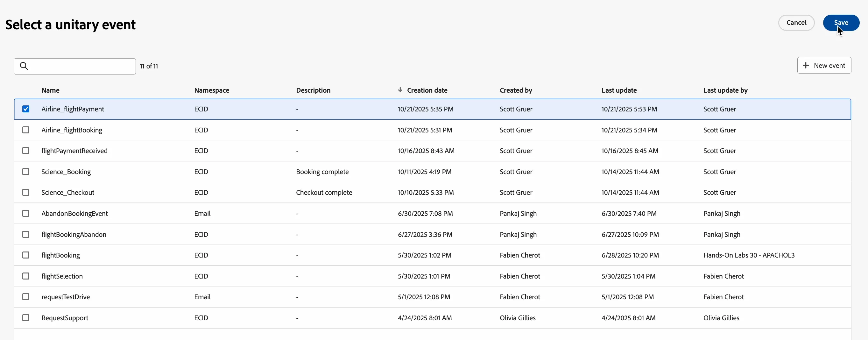Select the flightPaymentReceived checkbox
Viewport: 868px width, 340px height.
point(25,151)
